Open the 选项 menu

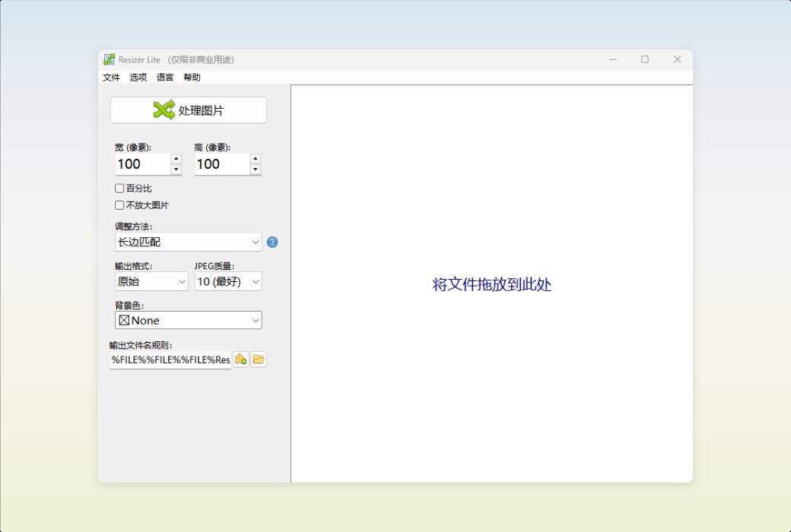pos(137,77)
